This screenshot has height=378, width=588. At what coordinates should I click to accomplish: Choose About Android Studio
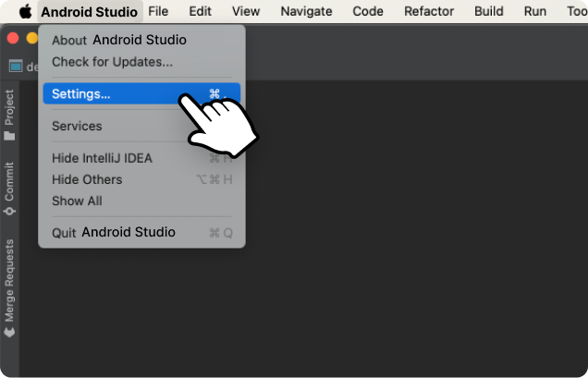tap(119, 41)
